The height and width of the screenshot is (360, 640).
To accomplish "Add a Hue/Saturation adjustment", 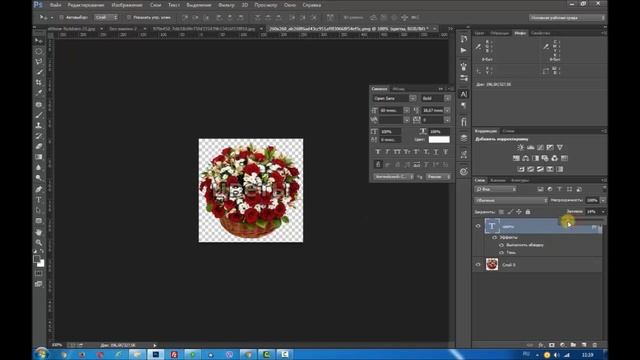I will [x=516, y=158].
